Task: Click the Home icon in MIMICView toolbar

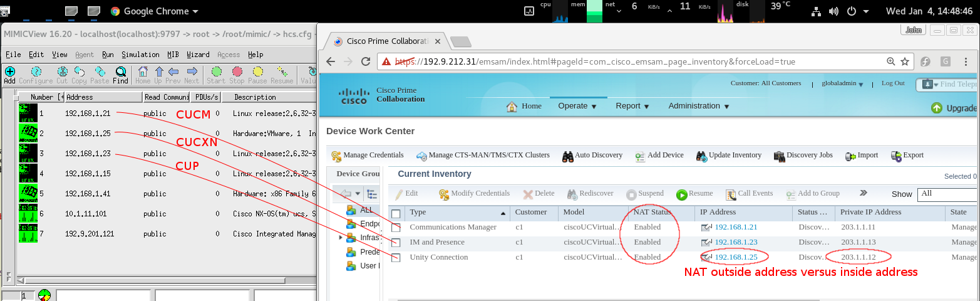Action: pyautogui.click(x=143, y=71)
